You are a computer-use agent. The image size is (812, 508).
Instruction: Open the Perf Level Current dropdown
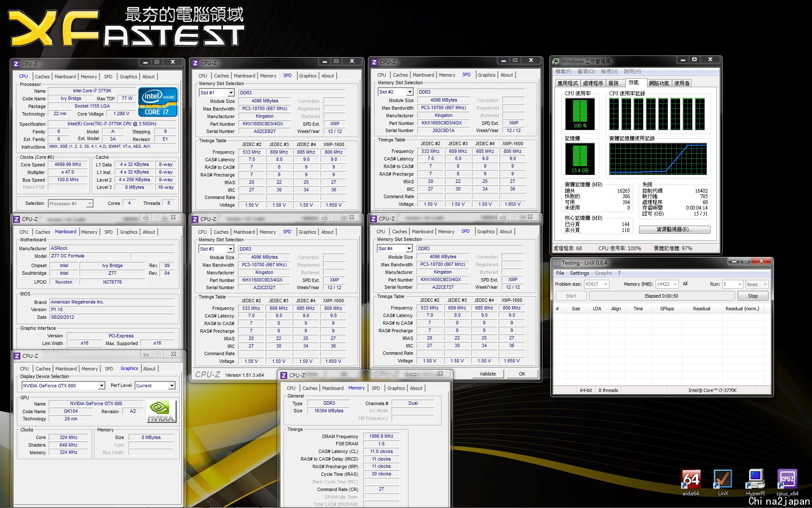coord(172,386)
